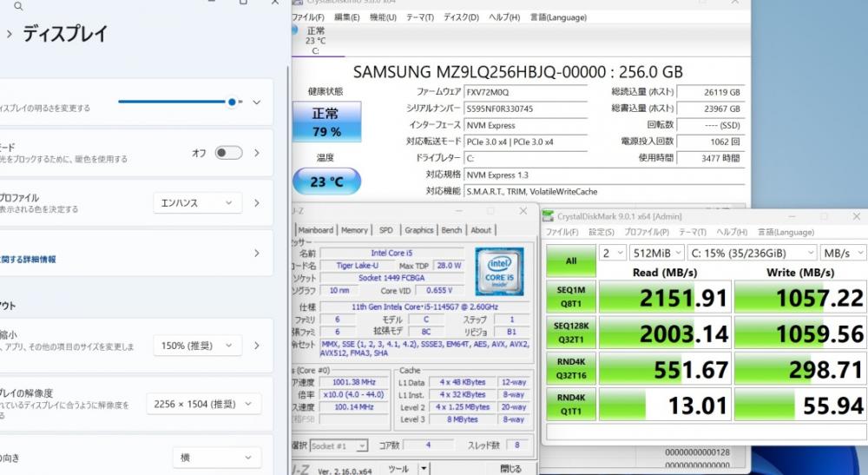Click the 23 °C temperature button
This screenshot has height=475, width=868.
pos(326,181)
